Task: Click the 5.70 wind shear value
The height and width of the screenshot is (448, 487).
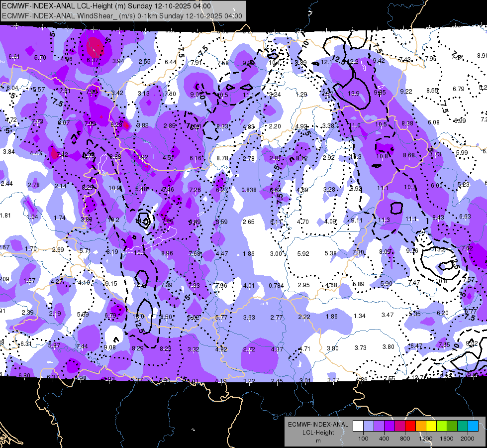Action: [40, 58]
